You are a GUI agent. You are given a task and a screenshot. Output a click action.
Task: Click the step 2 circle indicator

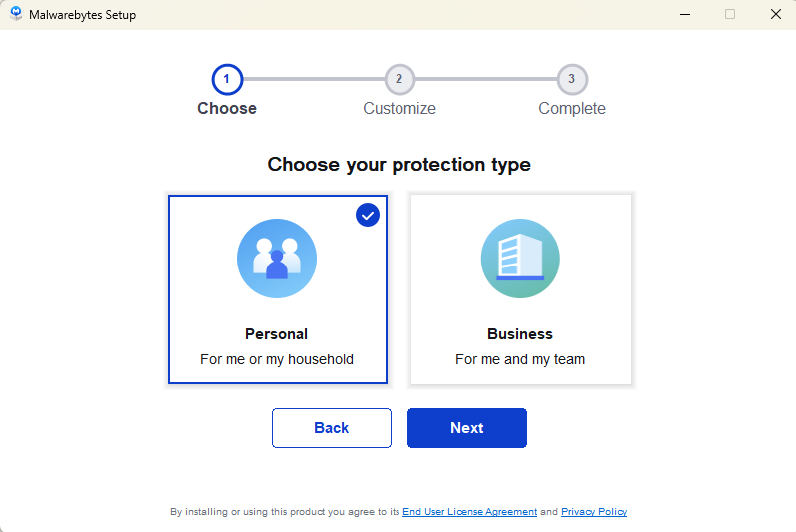(x=399, y=79)
